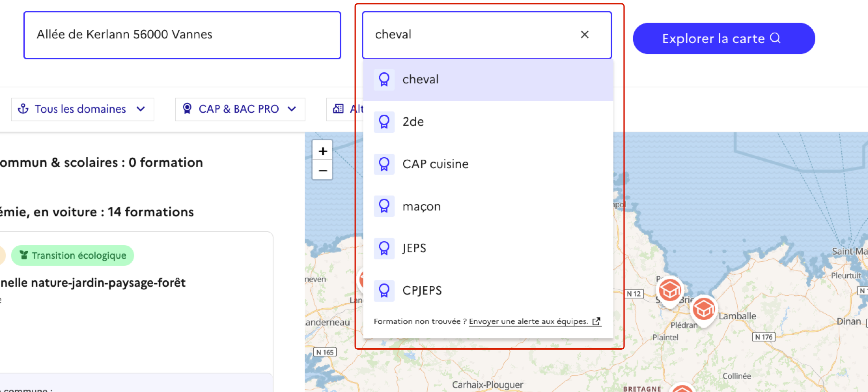
Task: Click the external-link icon beside the alert link
Action: 596,322
